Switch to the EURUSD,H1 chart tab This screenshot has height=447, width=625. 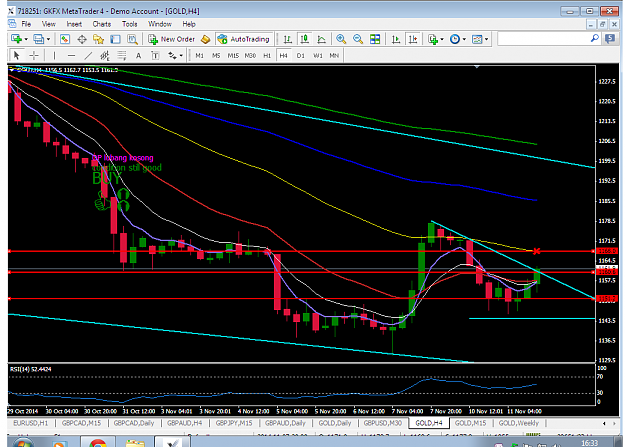[x=30, y=423]
